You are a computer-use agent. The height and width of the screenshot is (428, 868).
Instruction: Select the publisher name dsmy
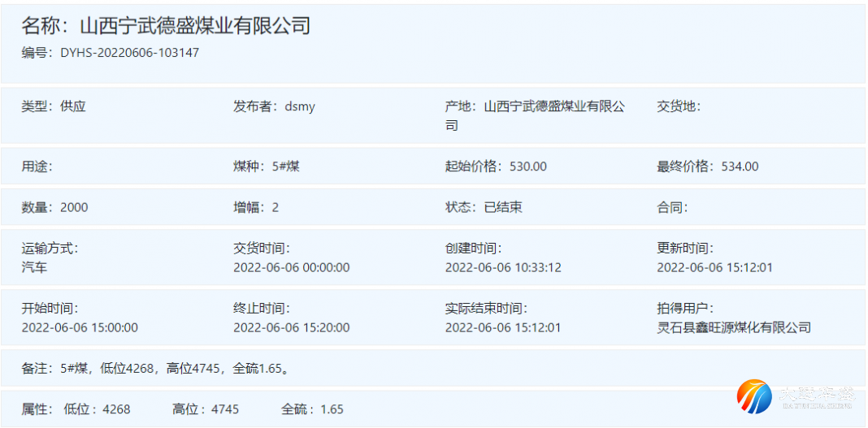pyautogui.click(x=300, y=106)
